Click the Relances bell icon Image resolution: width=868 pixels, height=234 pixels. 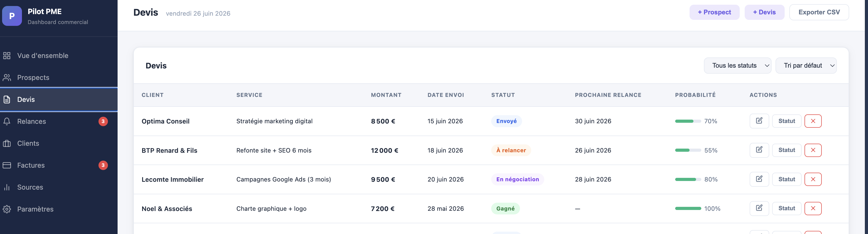[7, 121]
